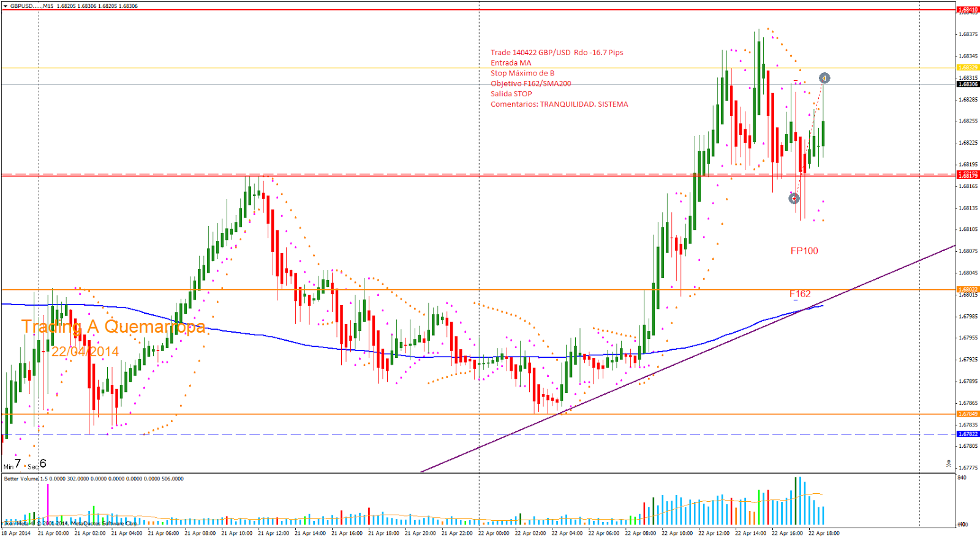Open the GBPUSD chart dropdown arrow
Image resolution: width=980 pixels, height=538 pixels.
[x=6, y=6]
